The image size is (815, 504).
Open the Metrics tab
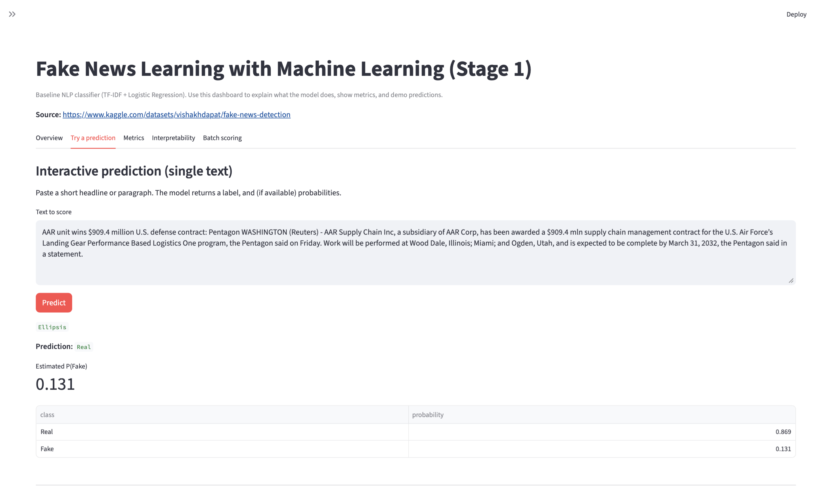click(133, 138)
